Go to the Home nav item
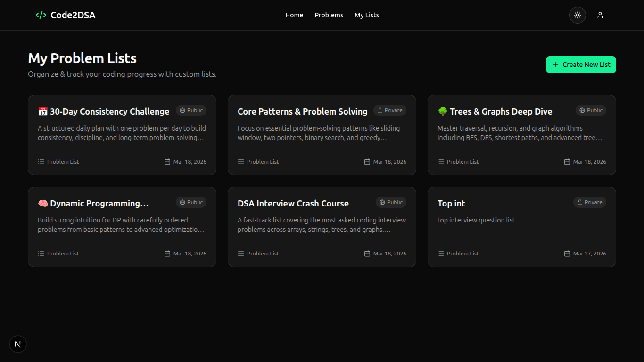644x362 pixels. coord(294,15)
